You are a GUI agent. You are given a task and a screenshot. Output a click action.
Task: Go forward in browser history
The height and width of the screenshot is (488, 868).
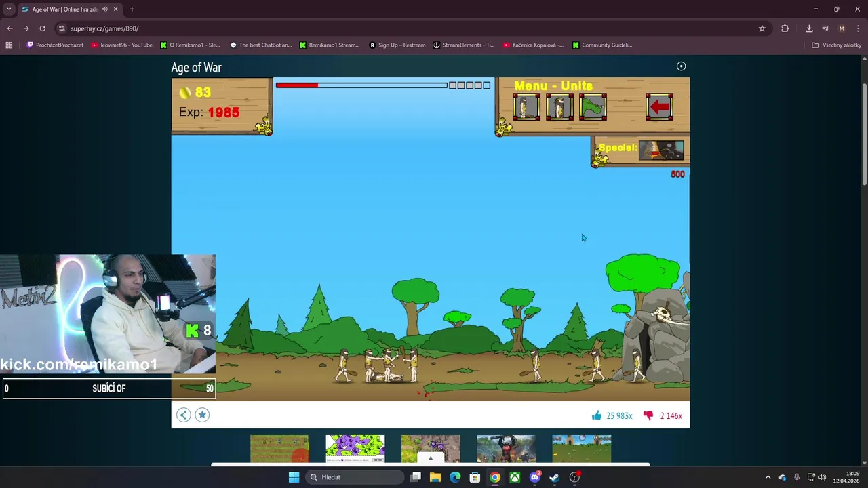pyautogui.click(x=26, y=28)
